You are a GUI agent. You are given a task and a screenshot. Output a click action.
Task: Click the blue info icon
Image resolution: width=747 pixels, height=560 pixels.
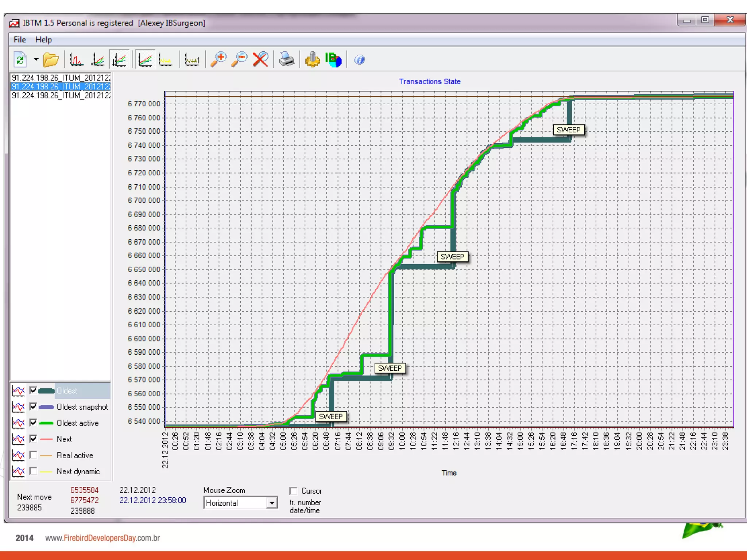pyautogui.click(x=359, y=59)
